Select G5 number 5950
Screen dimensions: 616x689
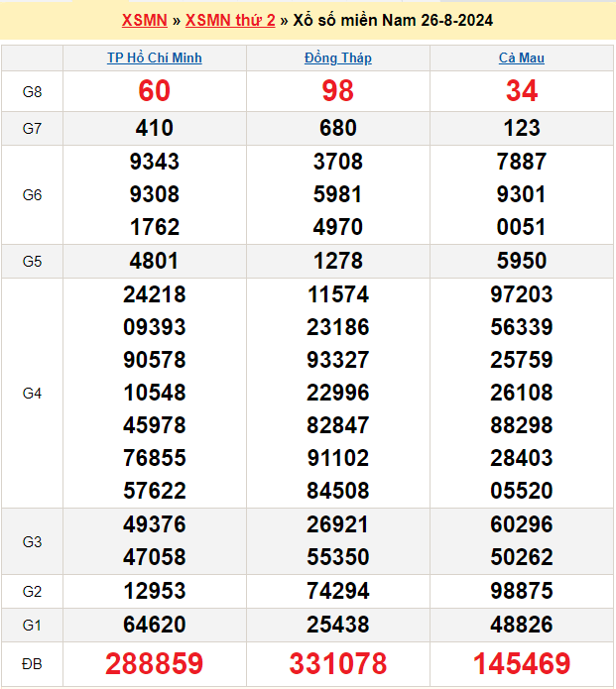522,261
